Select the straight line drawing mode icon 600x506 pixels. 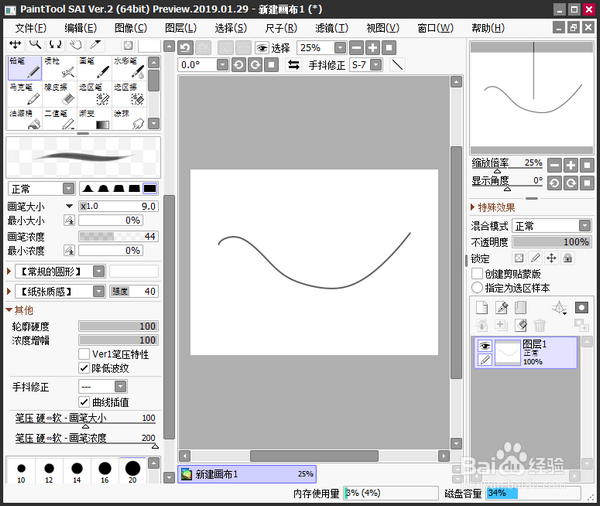[398, 65]
